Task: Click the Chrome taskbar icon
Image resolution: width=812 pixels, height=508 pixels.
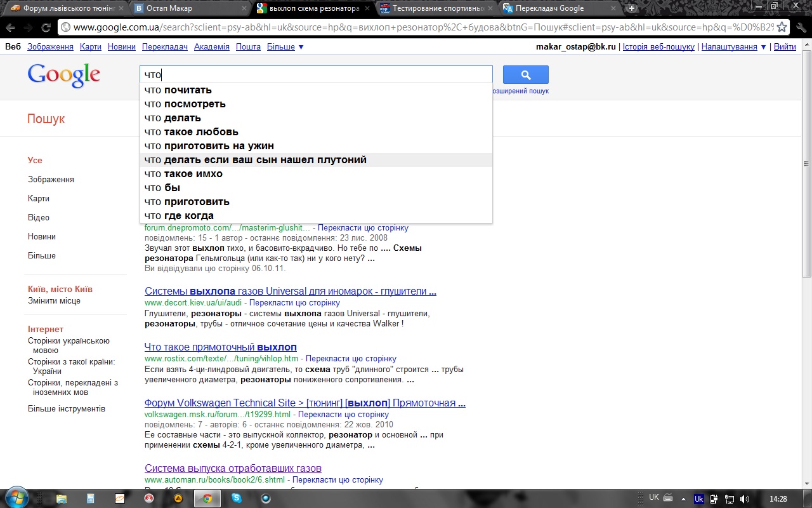Action: click(207, 498)
